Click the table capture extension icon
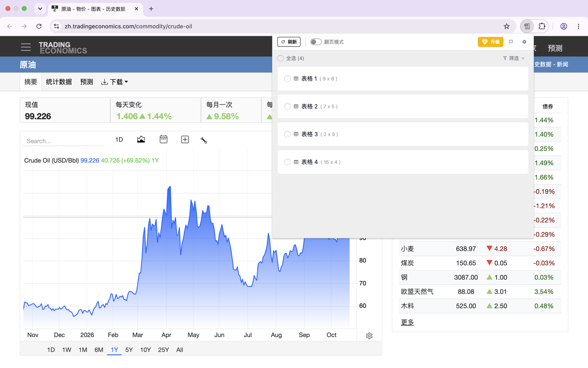The width and height of the screenshot is (588, 368). click(x=527, y=26)
